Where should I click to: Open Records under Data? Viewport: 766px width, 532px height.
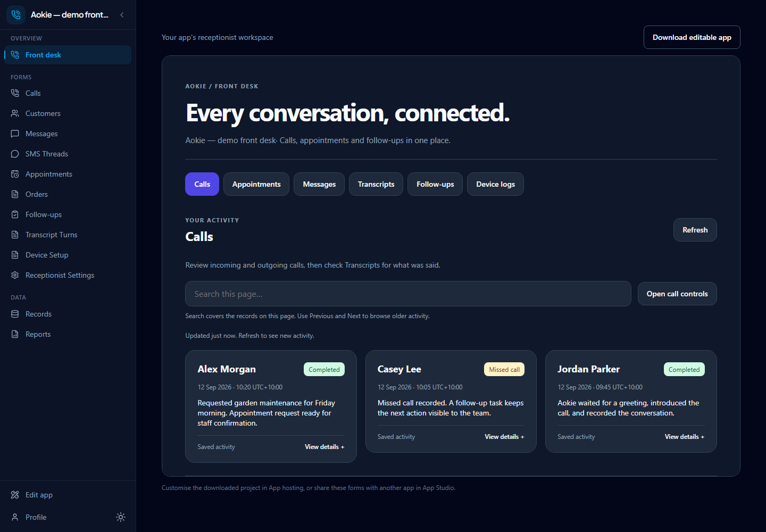[68, 314]
